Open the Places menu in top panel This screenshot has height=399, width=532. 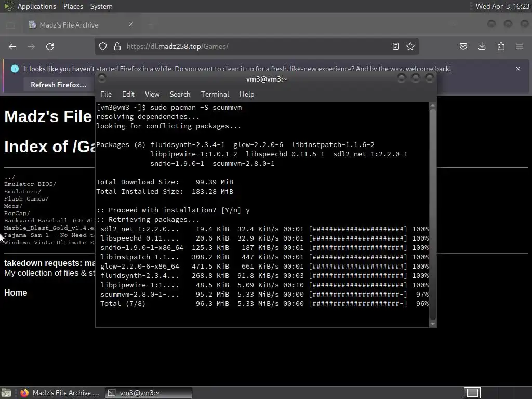click(x=73, y=6)
